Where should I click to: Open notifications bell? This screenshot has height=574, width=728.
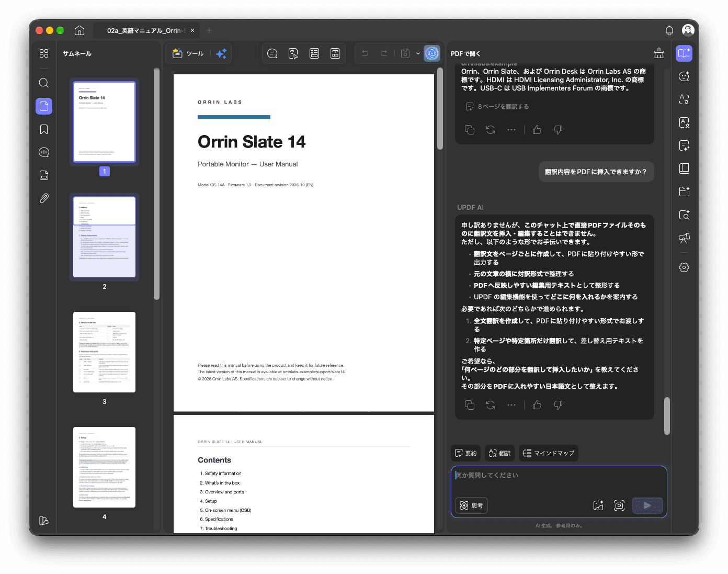pyautogui.click(x=669, y=30)
